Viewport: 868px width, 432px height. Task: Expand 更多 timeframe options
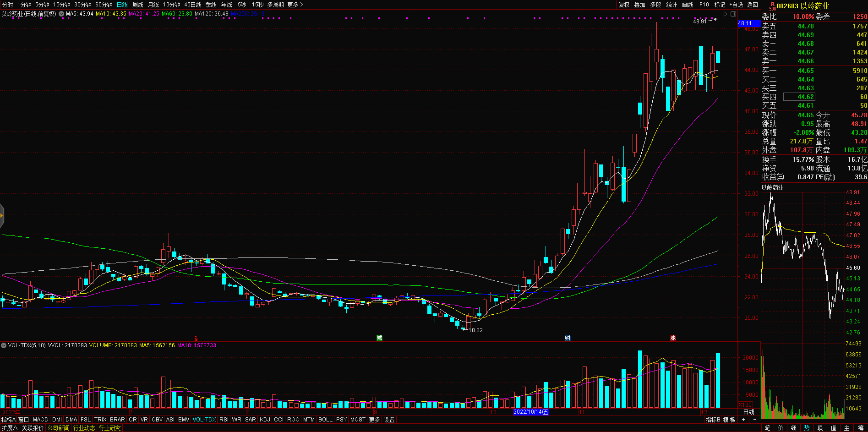[x=295, y=5]
